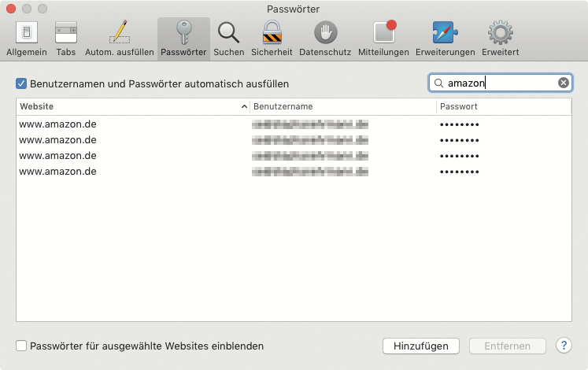
Task: Click the Passwort column header
Action: pyautogui.click(x=504, y=106)
